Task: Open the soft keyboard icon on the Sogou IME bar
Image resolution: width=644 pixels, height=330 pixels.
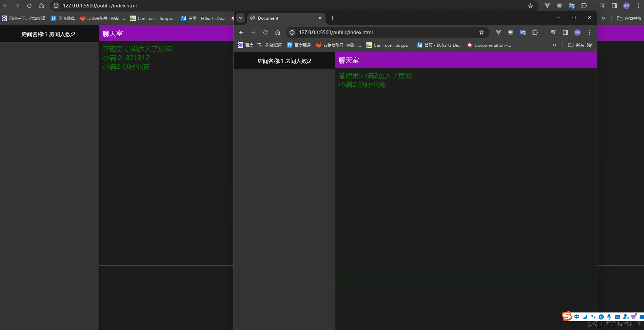Action: tap(617, 317)
